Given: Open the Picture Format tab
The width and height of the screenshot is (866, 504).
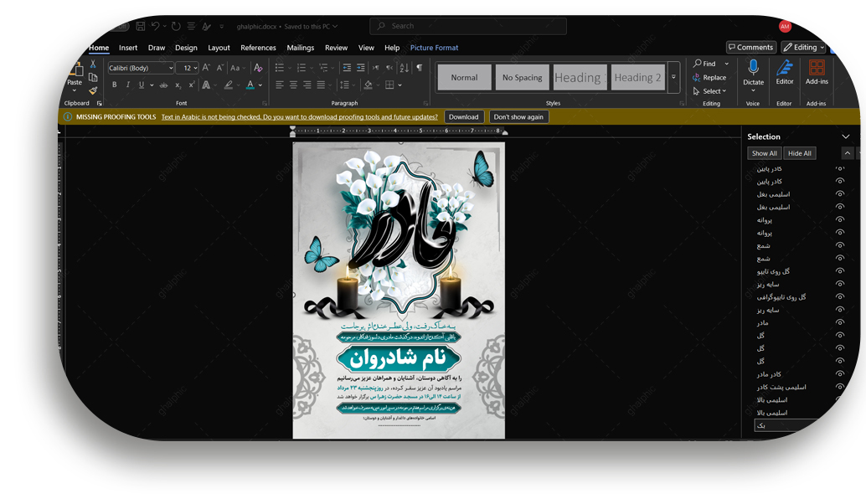Looking at the screenshot, I should click(x=434, y=48).
